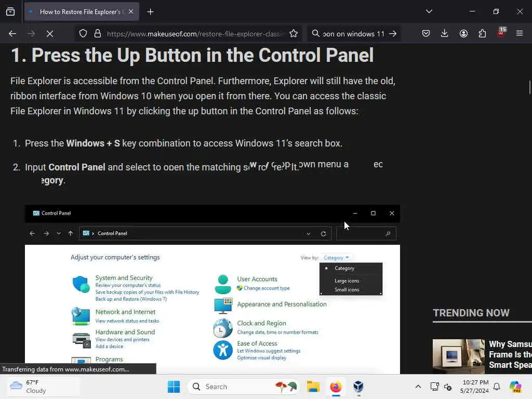
Task: Open the Firefox account icon
Action: click(463, 34)
